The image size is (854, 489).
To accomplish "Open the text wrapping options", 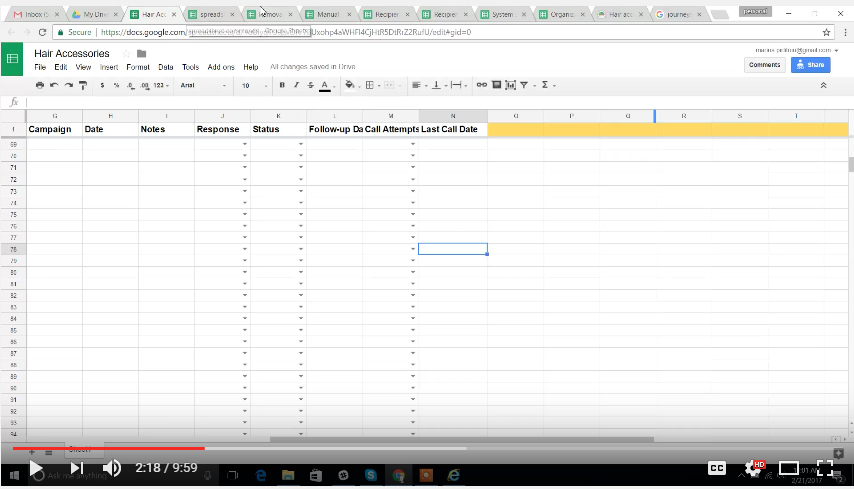I will pos(456,85).
